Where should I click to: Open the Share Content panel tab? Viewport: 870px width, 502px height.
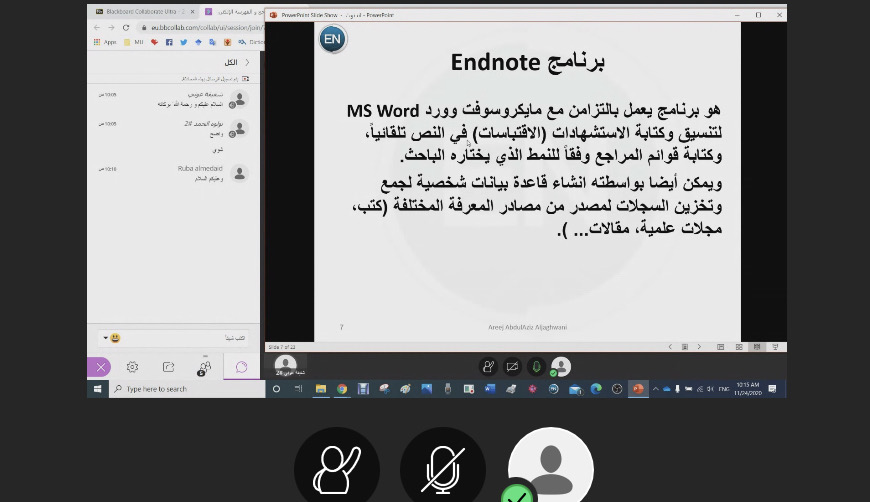[169, 367]
